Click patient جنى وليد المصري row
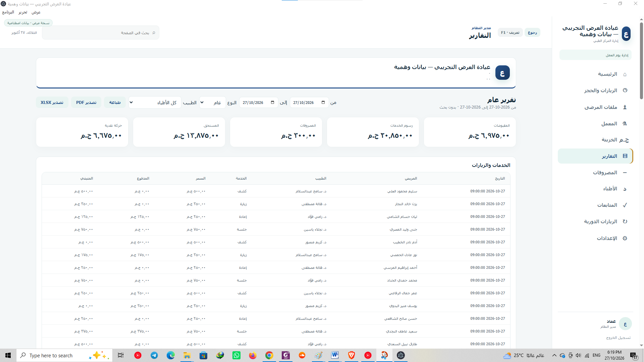 pyautogui.click(x=276, y=229)
